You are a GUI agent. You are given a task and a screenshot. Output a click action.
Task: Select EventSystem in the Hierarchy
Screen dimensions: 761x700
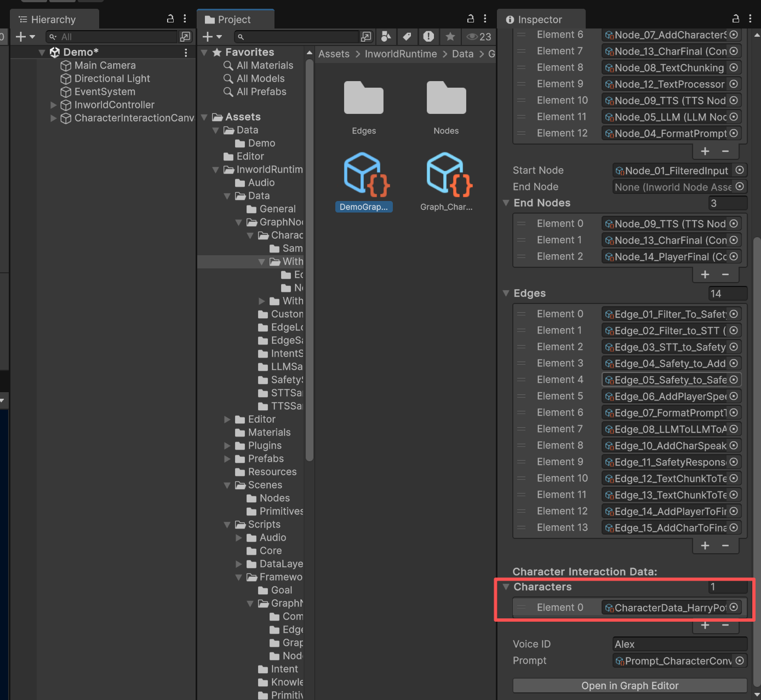click(x=105, y=91)
